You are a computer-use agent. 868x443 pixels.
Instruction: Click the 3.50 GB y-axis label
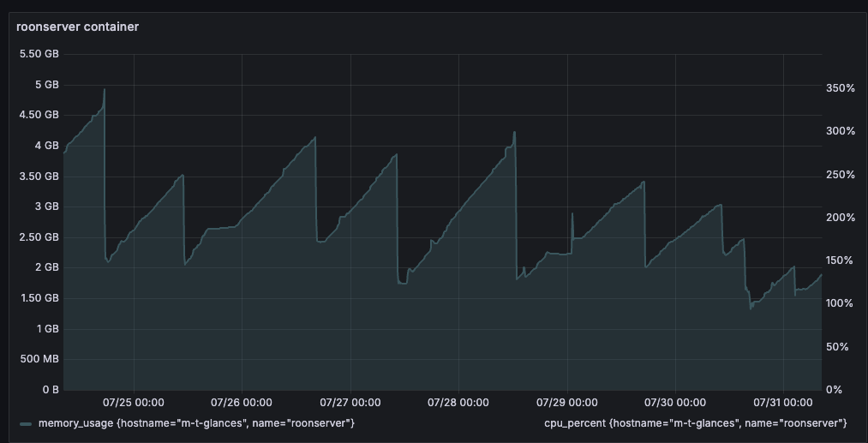click(39, 177)
